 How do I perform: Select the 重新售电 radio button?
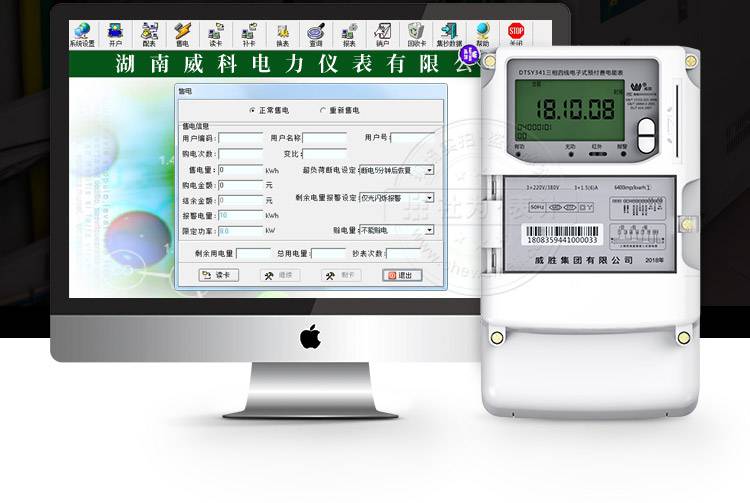(x=322, y=110)
